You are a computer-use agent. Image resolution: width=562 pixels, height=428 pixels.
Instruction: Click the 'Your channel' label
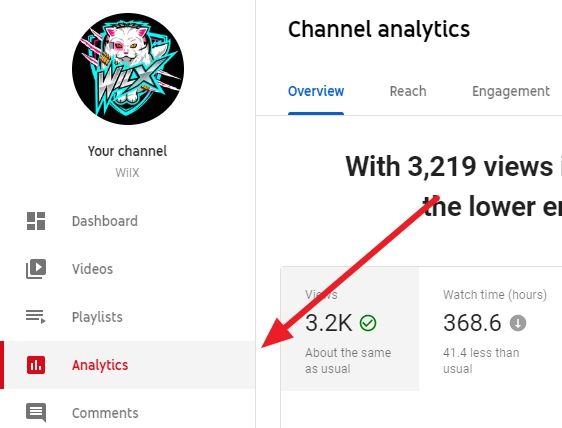[x=128, y=151]
